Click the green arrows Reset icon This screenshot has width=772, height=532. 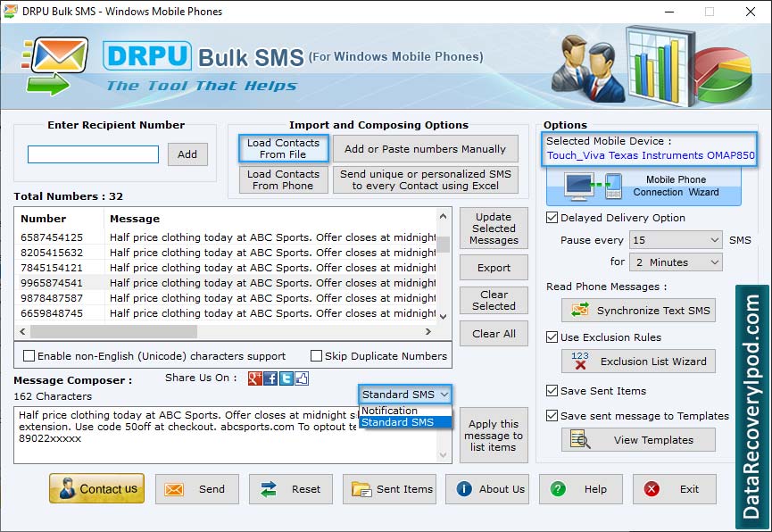pos(269,489)
